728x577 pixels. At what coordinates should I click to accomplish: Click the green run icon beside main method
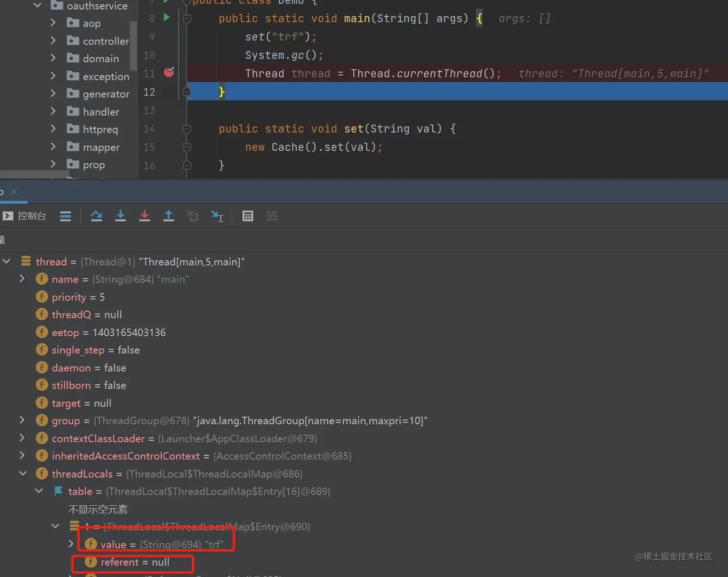167,18
